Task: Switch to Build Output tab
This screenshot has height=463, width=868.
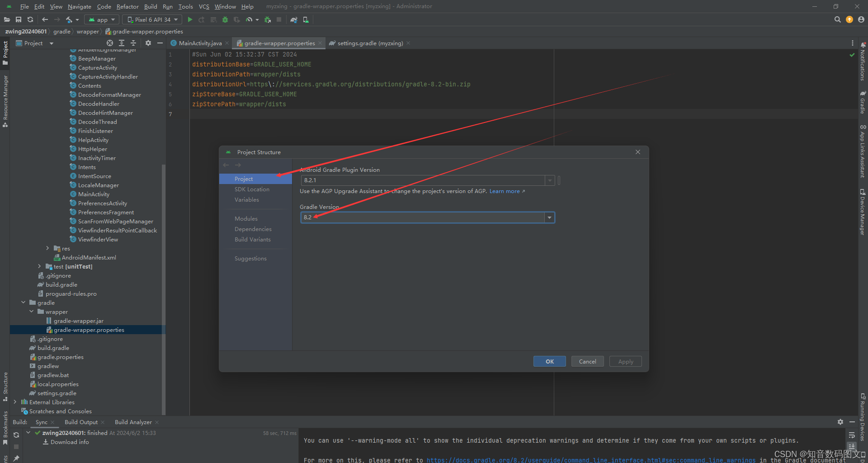Action: pos(81,422)
